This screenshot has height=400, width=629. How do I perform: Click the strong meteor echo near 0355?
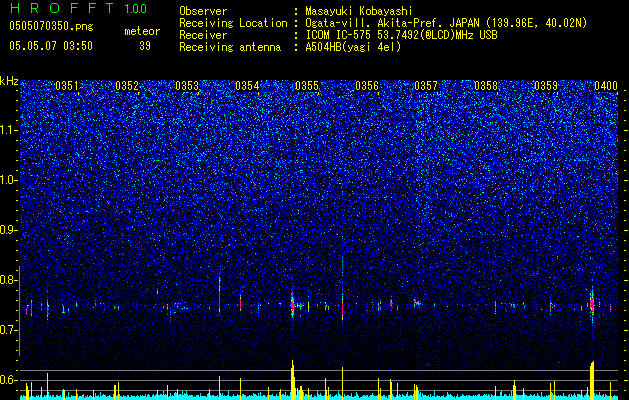point(292,305)
